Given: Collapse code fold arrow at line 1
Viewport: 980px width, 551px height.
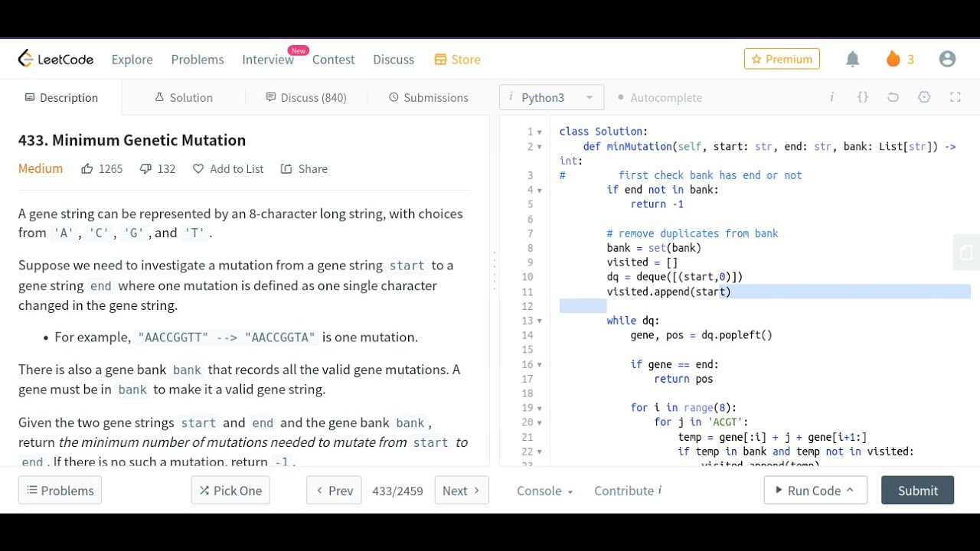Looking at the screenshot, I should [x=539, y=132].
